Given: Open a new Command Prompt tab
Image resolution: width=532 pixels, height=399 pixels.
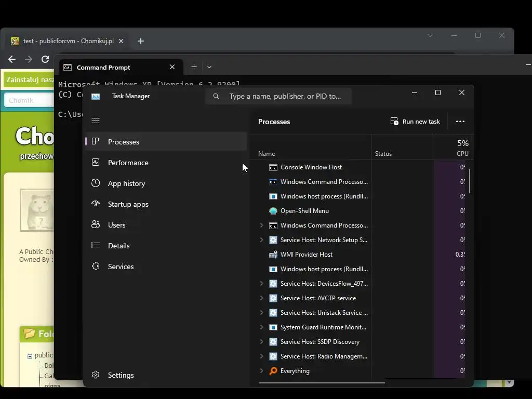Looking at the screenshot, I should point(194,67).
